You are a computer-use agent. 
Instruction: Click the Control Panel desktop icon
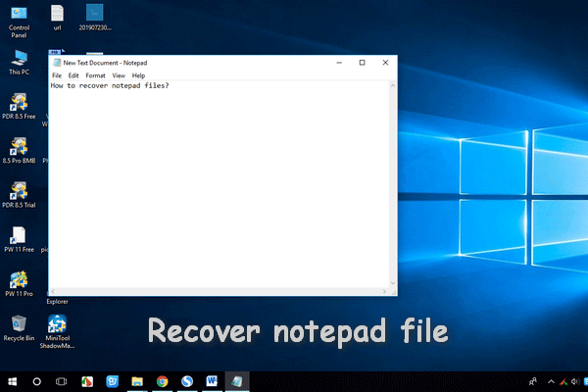pos(19,15)
